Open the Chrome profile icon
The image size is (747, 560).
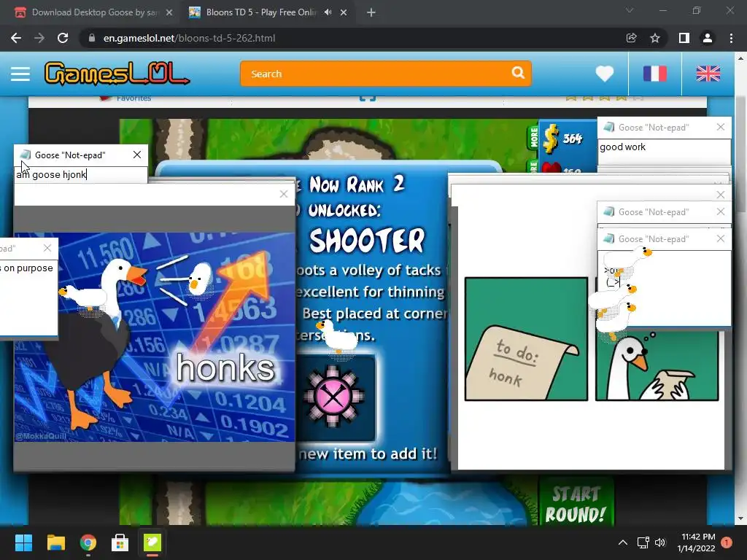[x=708, y=38]
